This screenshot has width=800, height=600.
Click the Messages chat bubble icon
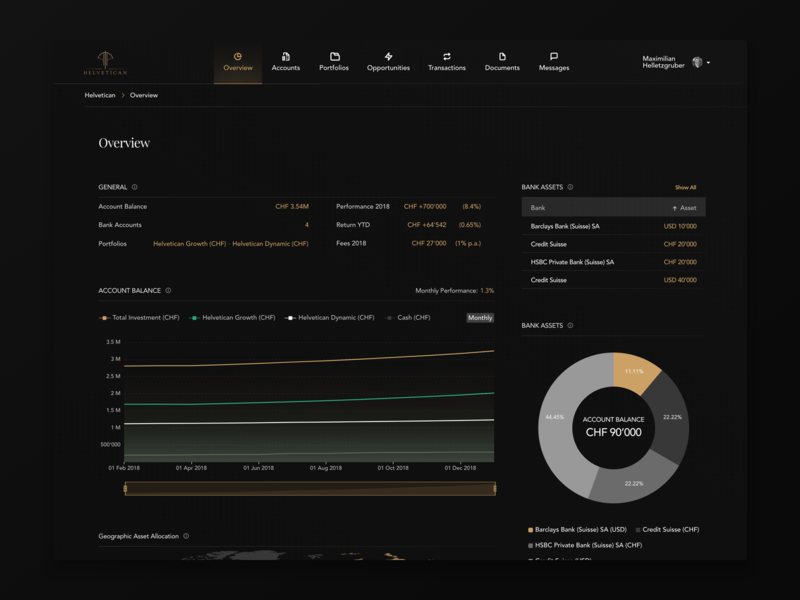click(x=554, y=57)
